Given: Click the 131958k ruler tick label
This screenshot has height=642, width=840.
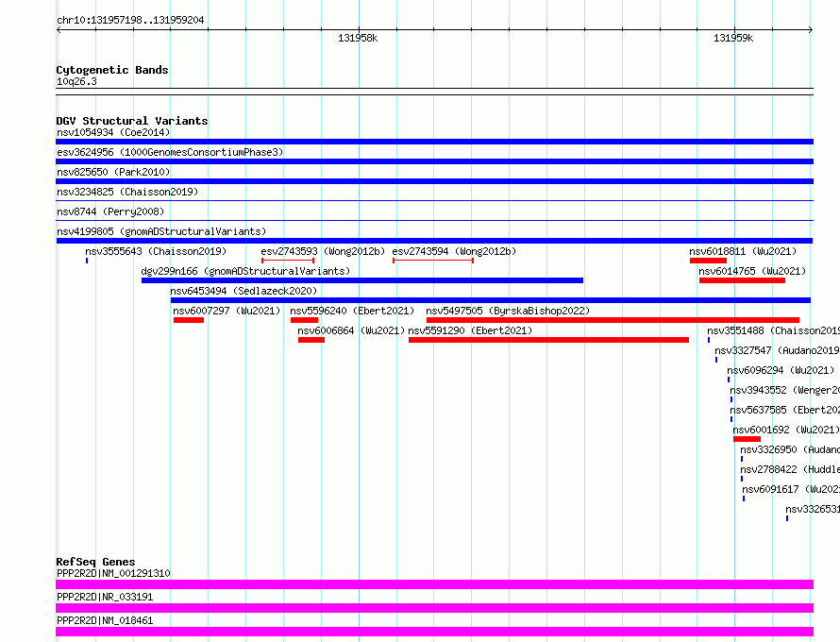Looking at the screenshot, I should 358,38.
